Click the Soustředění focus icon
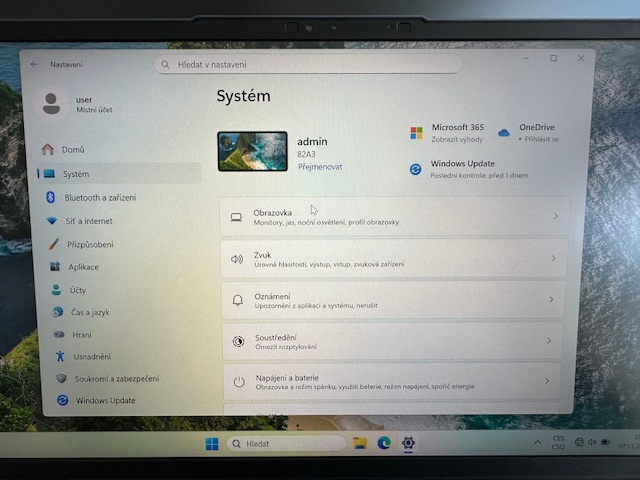The image size is (640, 480). (x=238, y=341)
